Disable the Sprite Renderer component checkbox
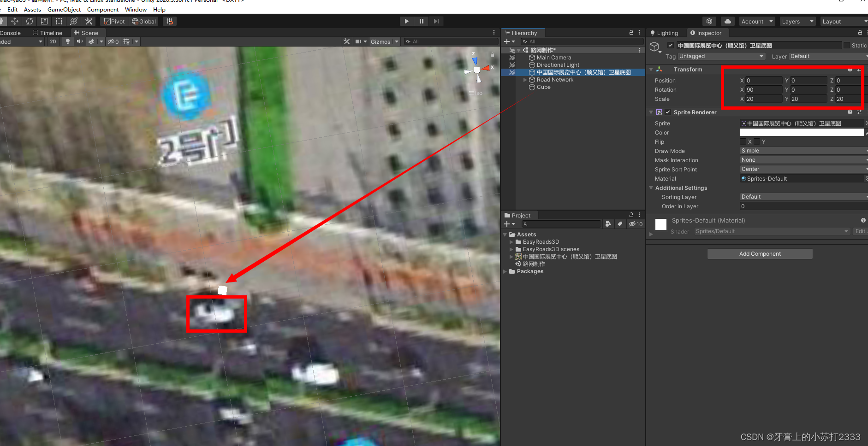Image resolution: width=868 pixels, height=446 pixels. pyautogui.click(x=668, y=112)
